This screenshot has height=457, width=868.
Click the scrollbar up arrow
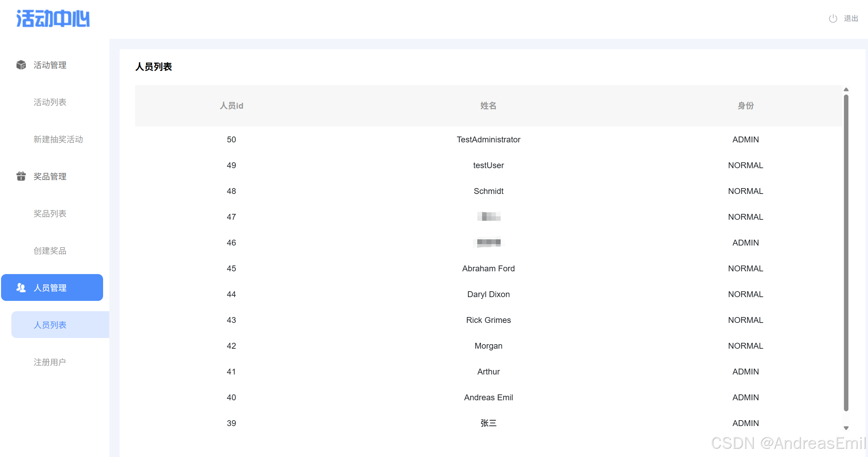[846, 89]
